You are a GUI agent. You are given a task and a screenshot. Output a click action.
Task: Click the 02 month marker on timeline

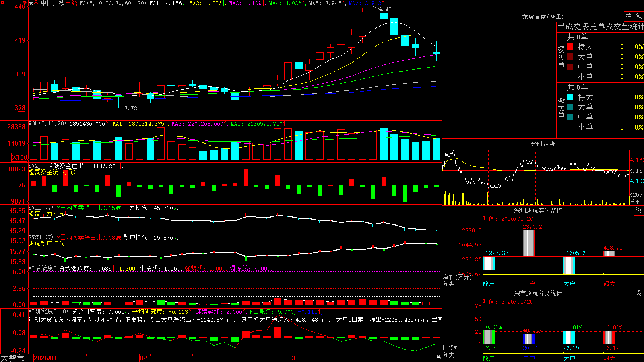tap(143, 358)
